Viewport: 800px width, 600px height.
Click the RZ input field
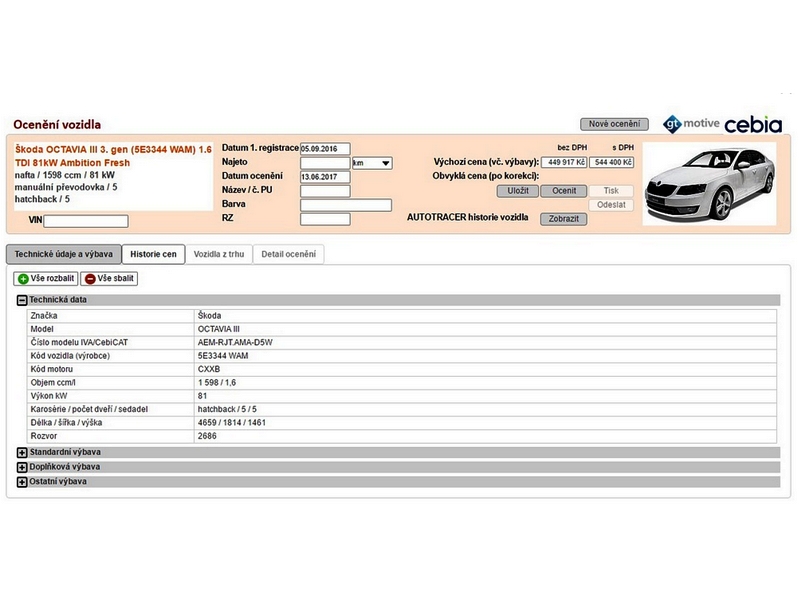click(x=325, y=219)
